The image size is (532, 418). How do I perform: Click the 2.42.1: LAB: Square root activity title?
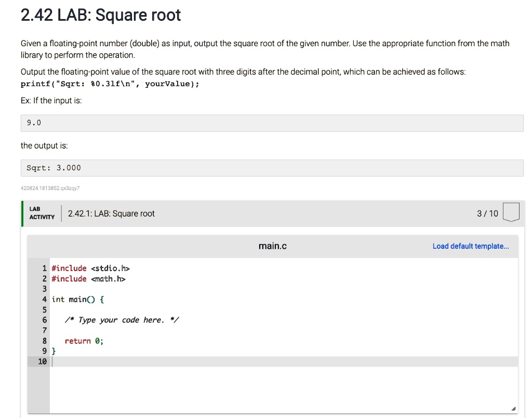[111, 213]
